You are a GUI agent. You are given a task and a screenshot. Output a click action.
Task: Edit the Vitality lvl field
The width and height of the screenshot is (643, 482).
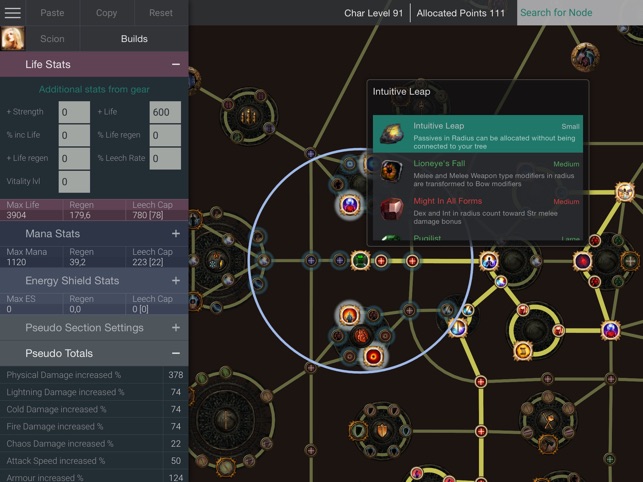(74, 182)
